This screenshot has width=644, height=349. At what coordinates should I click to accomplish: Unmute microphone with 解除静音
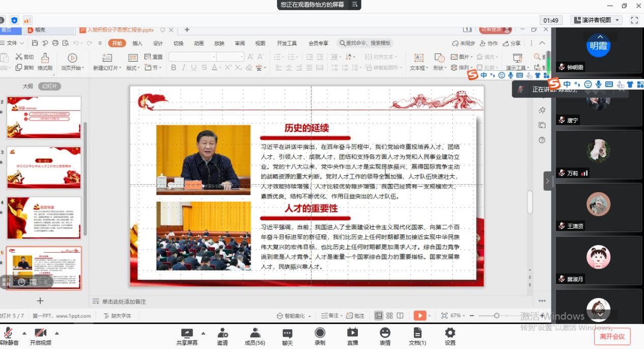(x=8, y=333)
